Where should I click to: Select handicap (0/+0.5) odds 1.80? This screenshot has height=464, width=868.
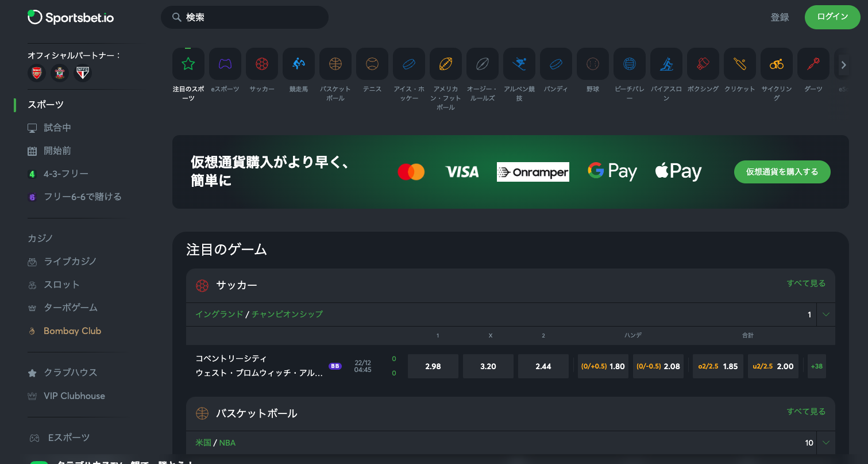[603, 366]
